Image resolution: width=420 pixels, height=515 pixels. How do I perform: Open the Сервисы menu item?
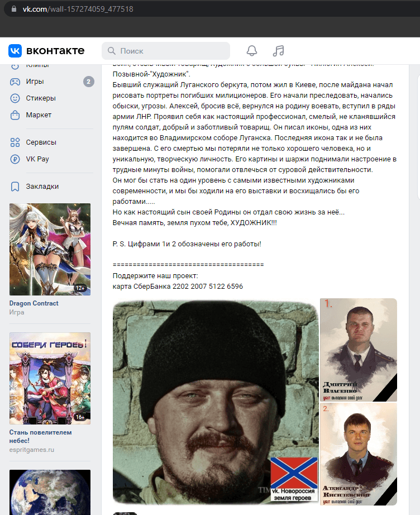pos(51,142)
